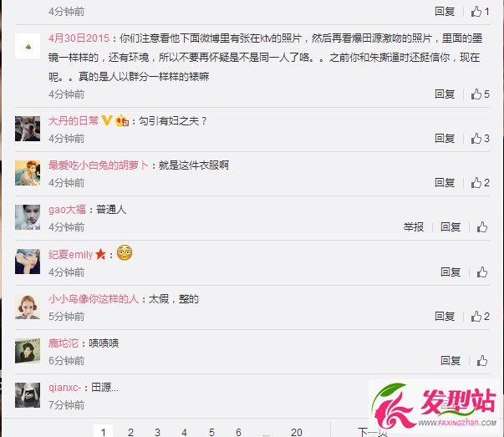Image resolution: width=504 pixels, height=437 pixels.
Task: Like the comment by 4月30日2015
Action: point(480,94)
